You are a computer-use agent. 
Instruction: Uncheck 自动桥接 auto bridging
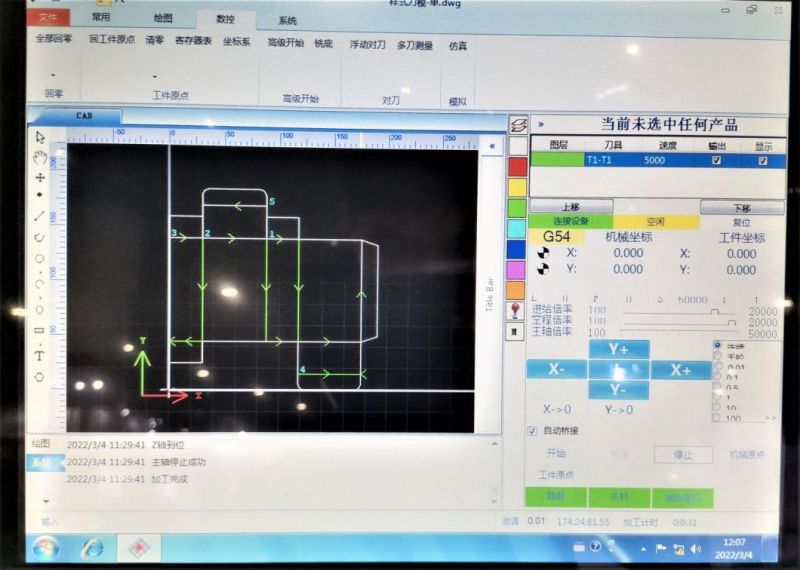(532, 431)
